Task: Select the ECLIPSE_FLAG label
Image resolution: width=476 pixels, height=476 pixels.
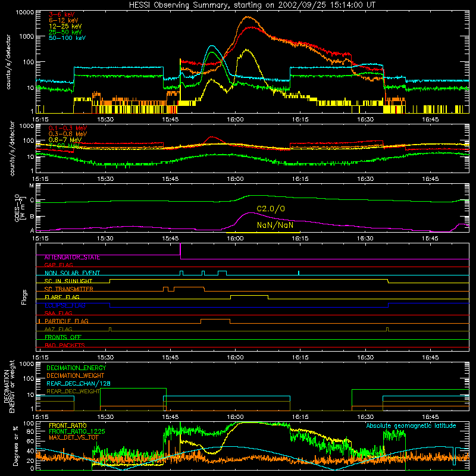Action: coord(65,305)
